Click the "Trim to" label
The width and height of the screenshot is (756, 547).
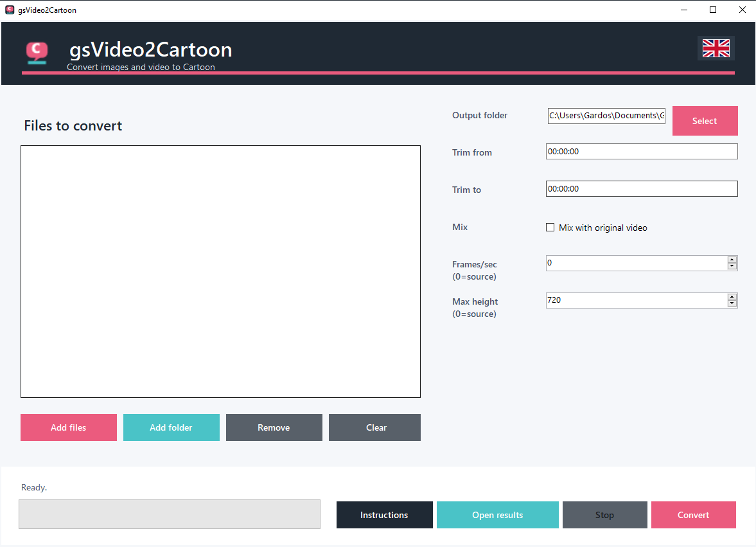(x=467, y=190)
